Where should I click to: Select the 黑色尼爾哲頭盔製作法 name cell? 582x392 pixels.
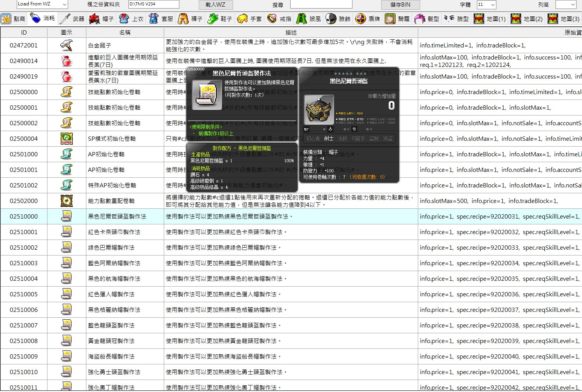tap(125, 217)
